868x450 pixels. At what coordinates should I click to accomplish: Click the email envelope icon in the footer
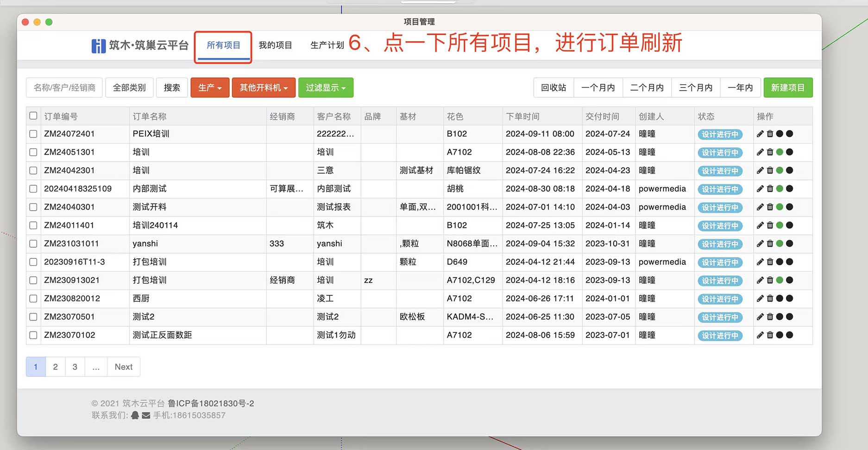(x=146, y=415)
